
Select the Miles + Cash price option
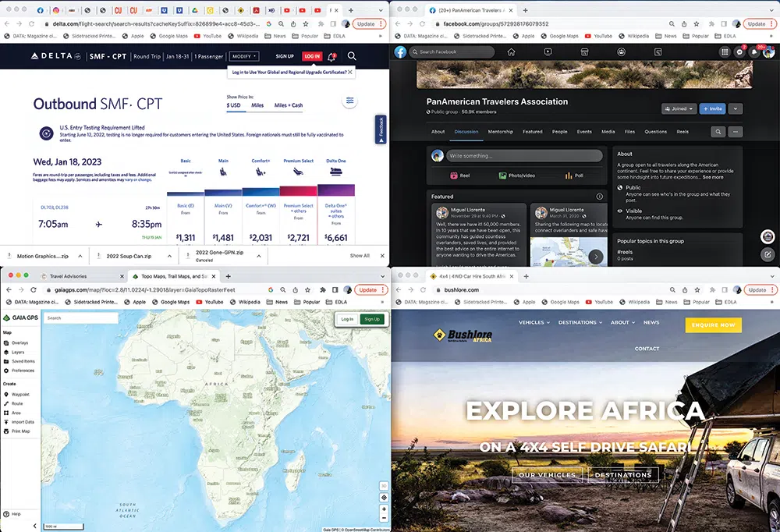(289, 105)
